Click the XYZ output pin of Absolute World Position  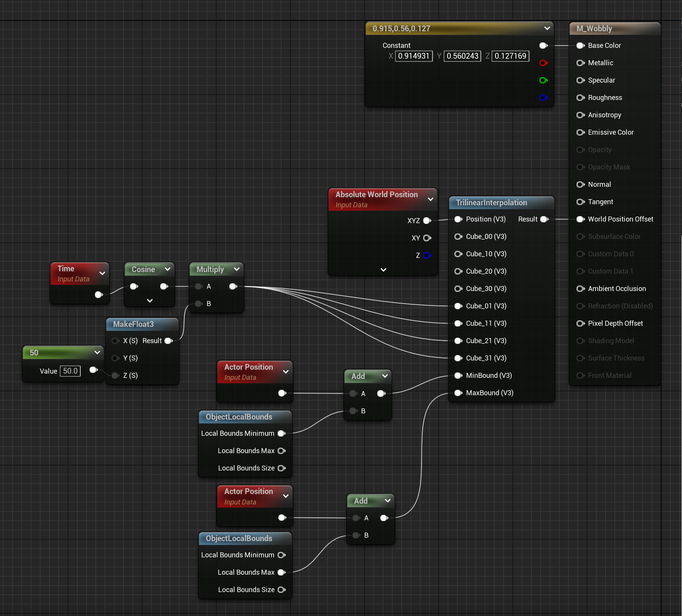(427, 221)
